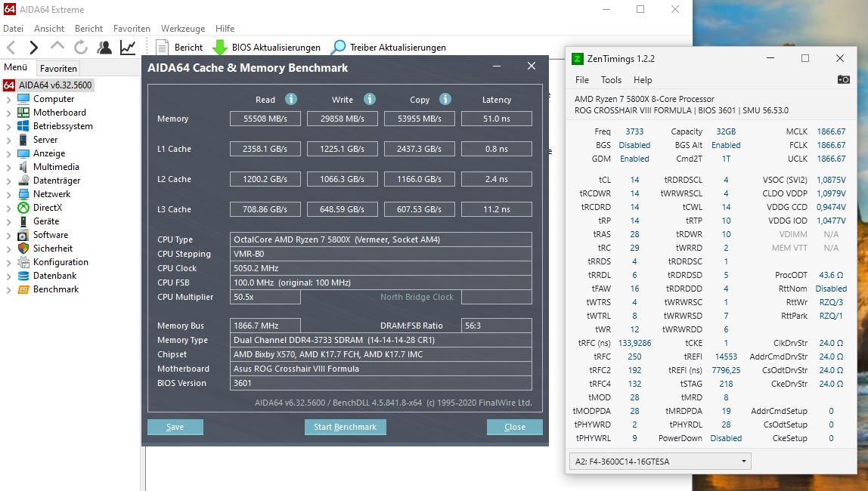Open the Ansicht menu

click(x=48, y=29)
